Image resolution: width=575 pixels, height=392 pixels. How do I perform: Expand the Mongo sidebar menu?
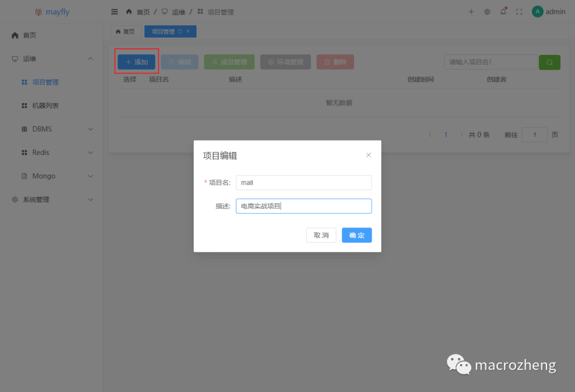[91, 176]
